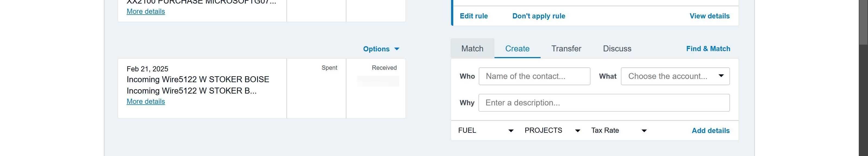
Task: Focus the Who contact name field
Action: click(534, 76)
